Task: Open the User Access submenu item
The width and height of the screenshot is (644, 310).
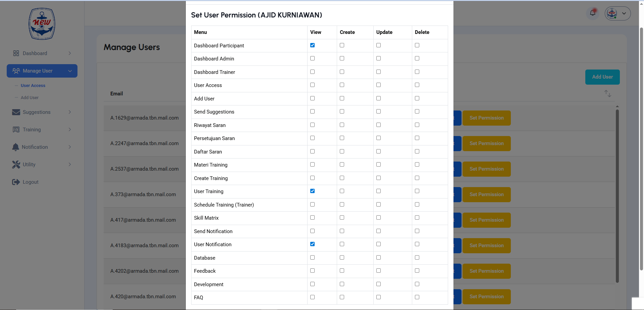Action: click(33, 86)
